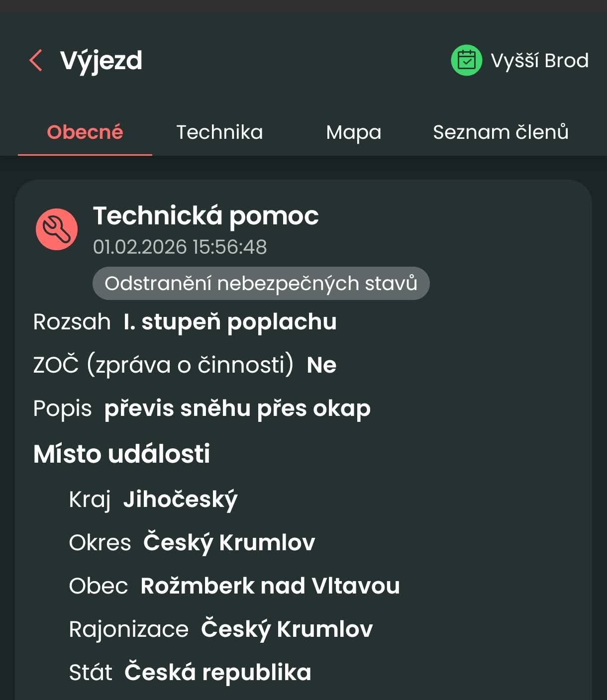Click the red wrench incident icon
The width and height of the screenshot is (607, 700).
click(x=57, y=229)
